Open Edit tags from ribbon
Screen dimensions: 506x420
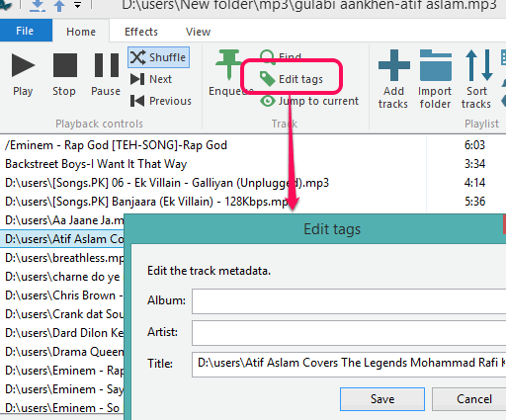click(292, 79)
